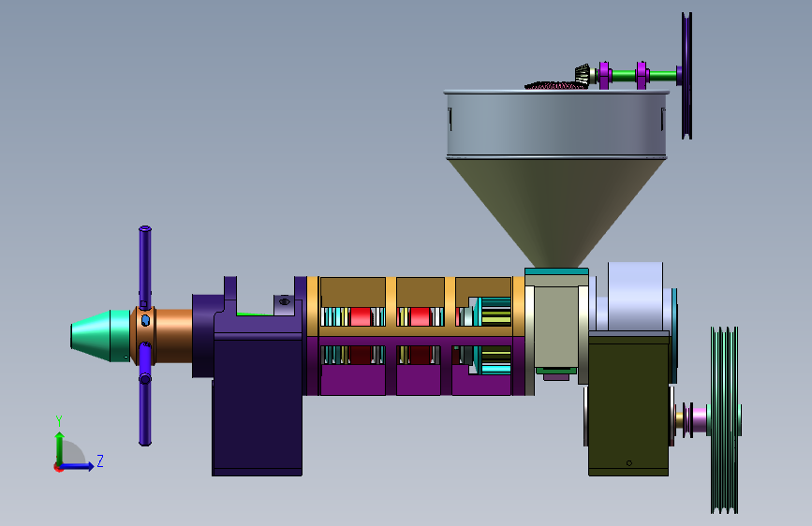This screenshot has width=812, height=526.
Task: Select the gray feed chamber block below the hopper
Action: pyautogui.click(x=556, y=326)
